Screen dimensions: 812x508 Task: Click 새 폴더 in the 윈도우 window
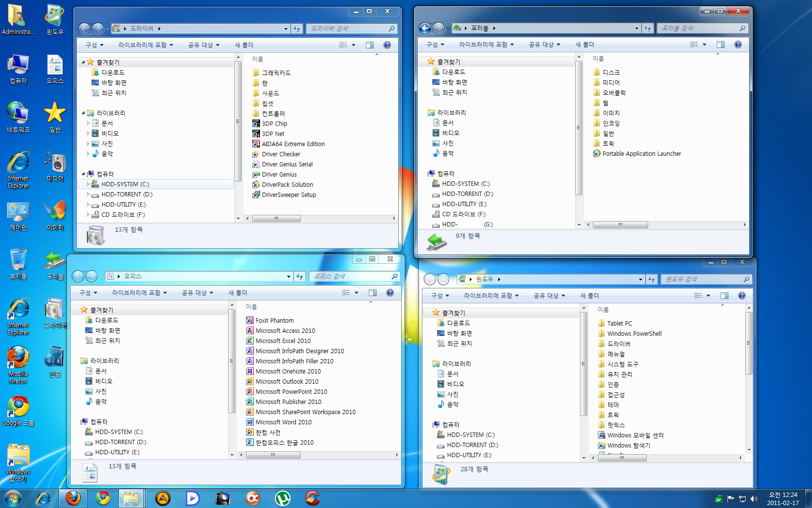590,296
